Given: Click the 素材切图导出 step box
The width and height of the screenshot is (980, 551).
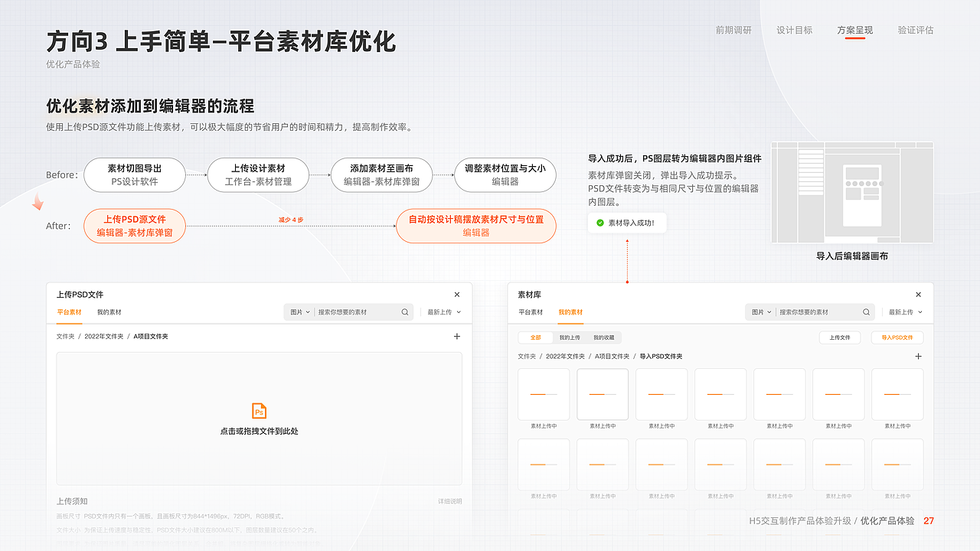Looking at the screenshot, I should click(x=135, y=174).
